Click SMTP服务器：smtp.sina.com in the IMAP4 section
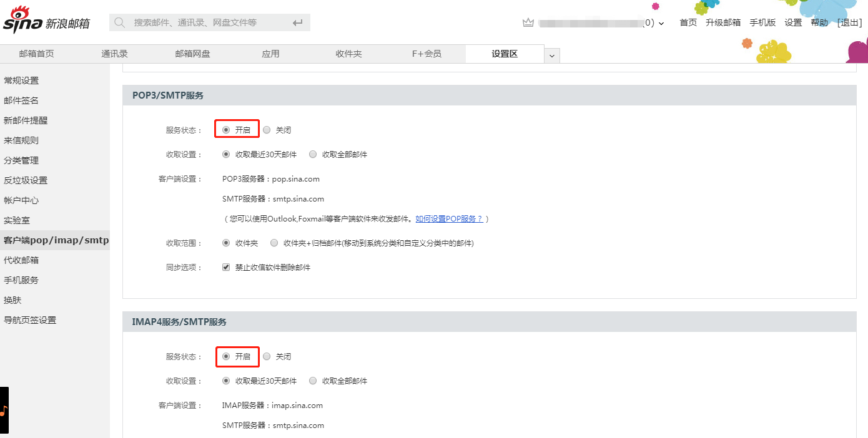The height and width of the screenshot is (438, 868). (274, 426)
